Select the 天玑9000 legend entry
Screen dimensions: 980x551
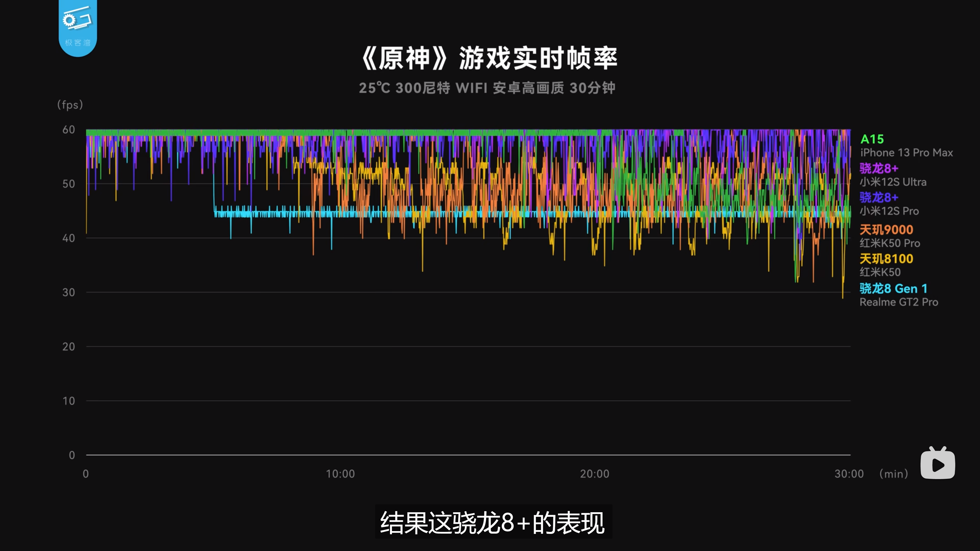[886, 230]
